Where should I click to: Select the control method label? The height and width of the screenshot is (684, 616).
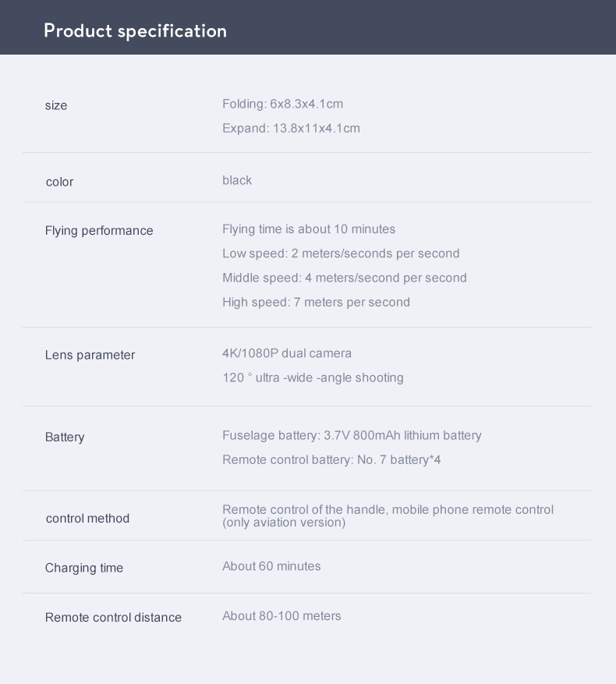[x=87, y=518]
